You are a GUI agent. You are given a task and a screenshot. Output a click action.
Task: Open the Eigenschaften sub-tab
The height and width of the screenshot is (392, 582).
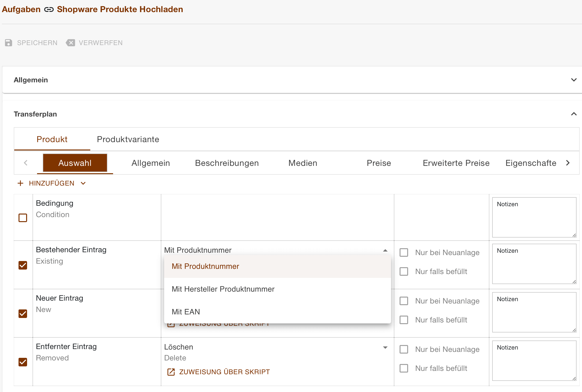click(531, 163)
